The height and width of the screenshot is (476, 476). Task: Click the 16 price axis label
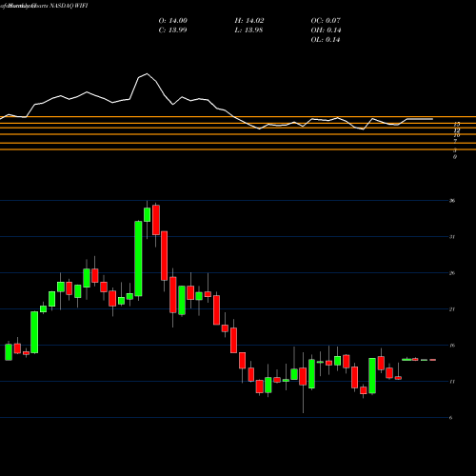click(452, 346)
